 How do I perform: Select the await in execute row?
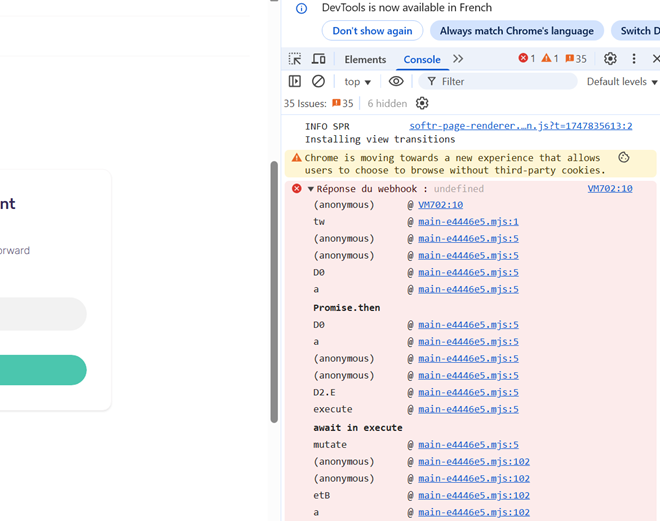[x=357, y=428]
